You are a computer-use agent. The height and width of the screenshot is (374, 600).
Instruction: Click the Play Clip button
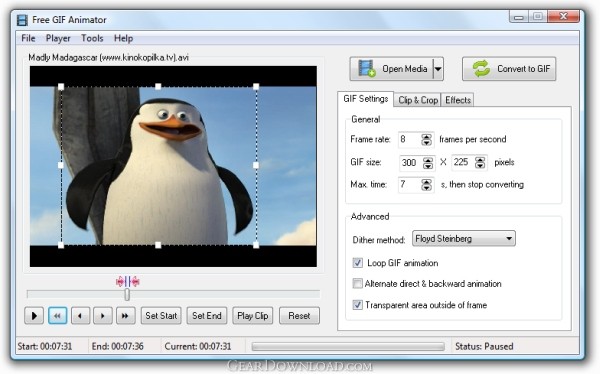(x=253, y=316)
